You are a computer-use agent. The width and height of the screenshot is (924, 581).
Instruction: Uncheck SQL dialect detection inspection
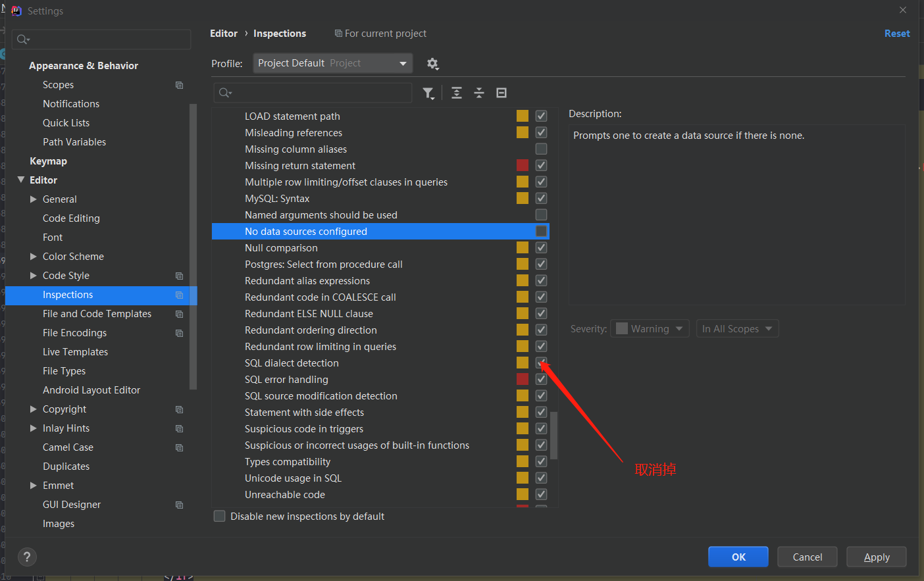coord(541,363)
